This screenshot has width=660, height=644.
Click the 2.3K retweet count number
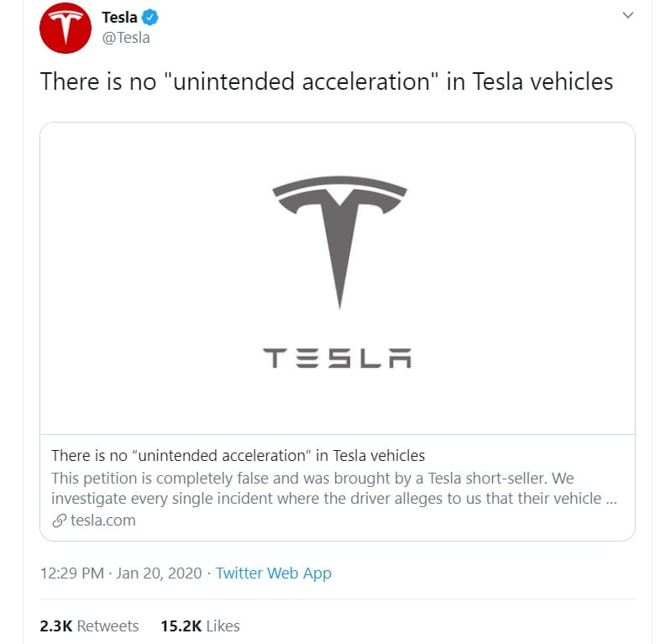55,626
